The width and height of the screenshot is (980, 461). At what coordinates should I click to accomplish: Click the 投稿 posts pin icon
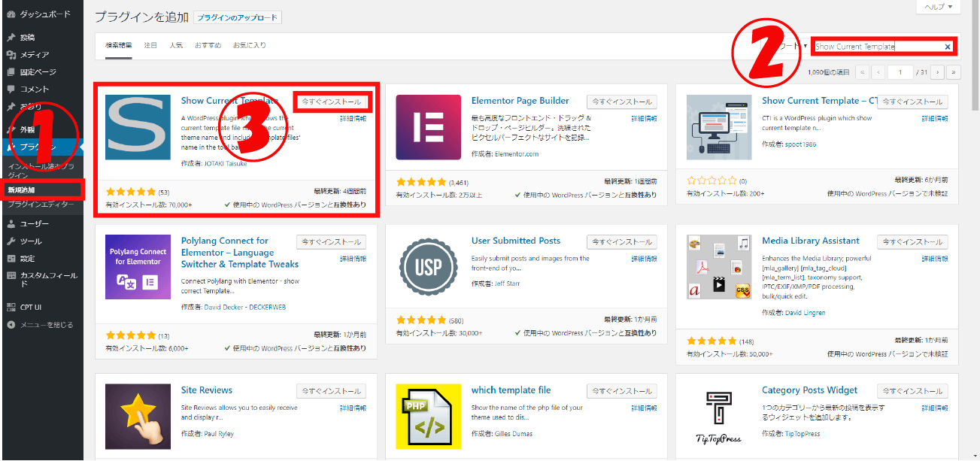pyautogui.click(x=11, y=37)
